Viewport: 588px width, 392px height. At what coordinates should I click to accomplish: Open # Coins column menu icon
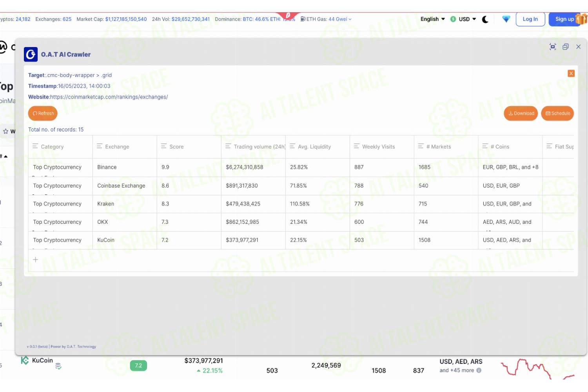(485, 146)
